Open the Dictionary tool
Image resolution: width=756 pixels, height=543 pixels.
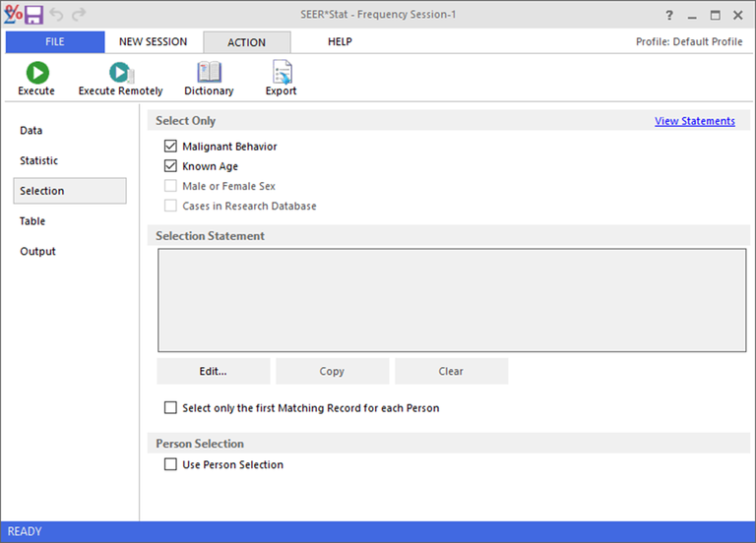click(209, 73)
